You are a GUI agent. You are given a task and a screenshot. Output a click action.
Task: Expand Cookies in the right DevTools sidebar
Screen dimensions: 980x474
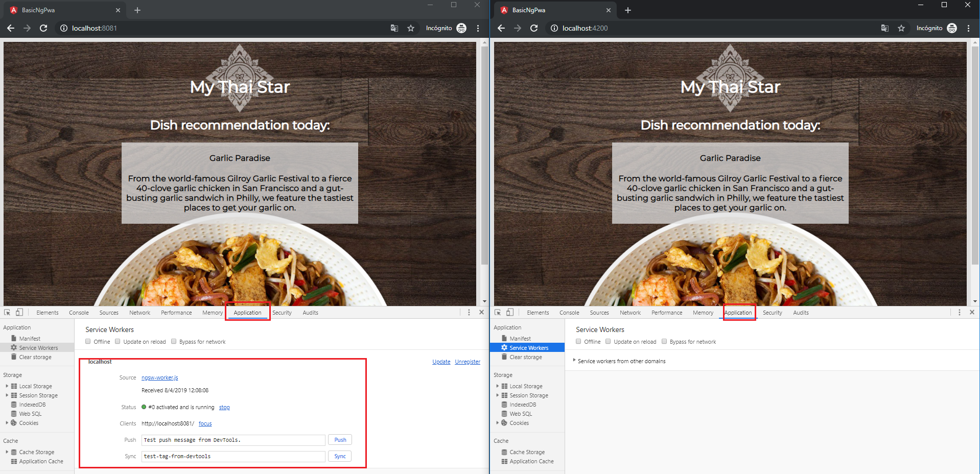coord(497,423)
